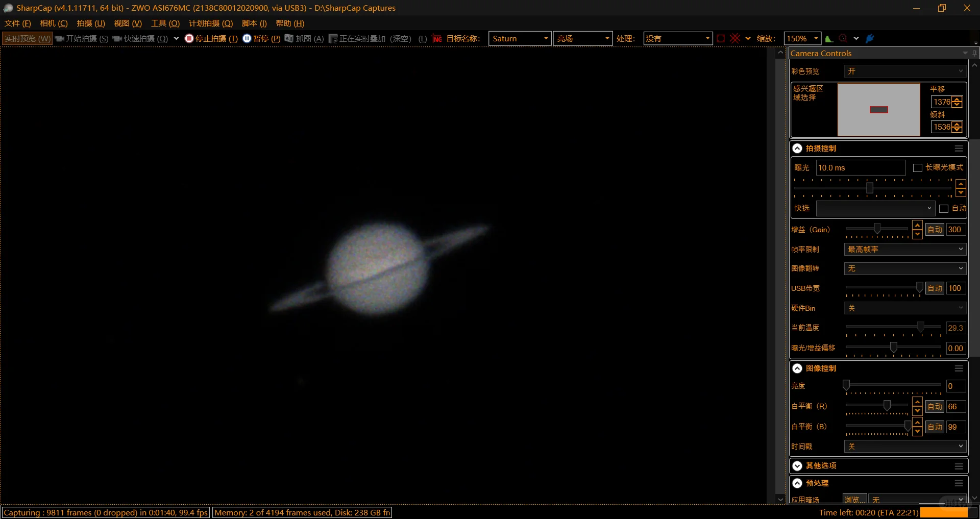The width and height of the screenshot is (980, 519).
Task: Increase the 平移 (pan) value of 1376
Action: coord(958,99)
